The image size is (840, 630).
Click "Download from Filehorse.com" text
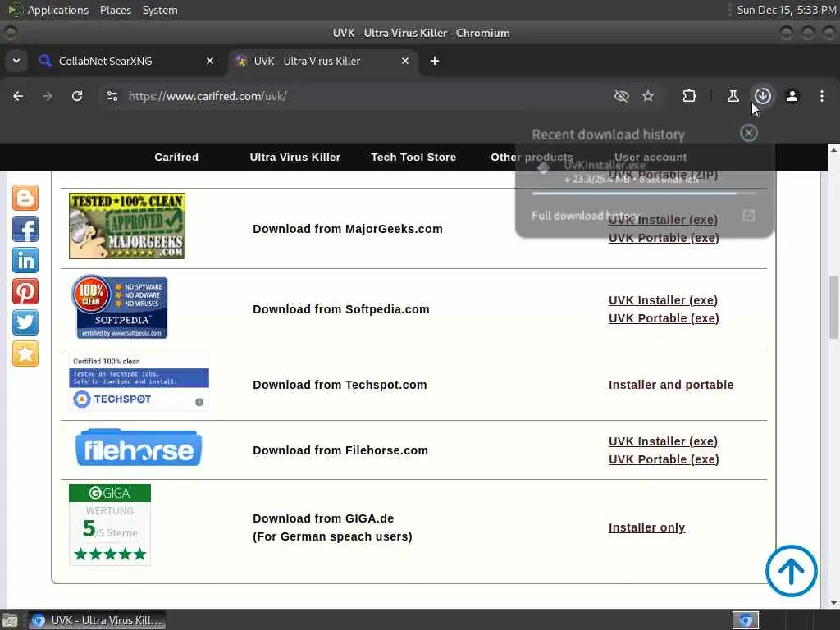click(340, 450)
